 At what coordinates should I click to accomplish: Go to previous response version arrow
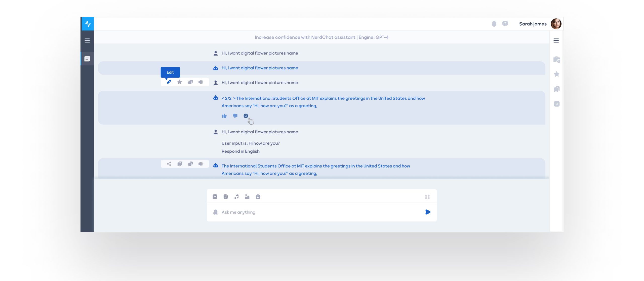pos(223,98)
